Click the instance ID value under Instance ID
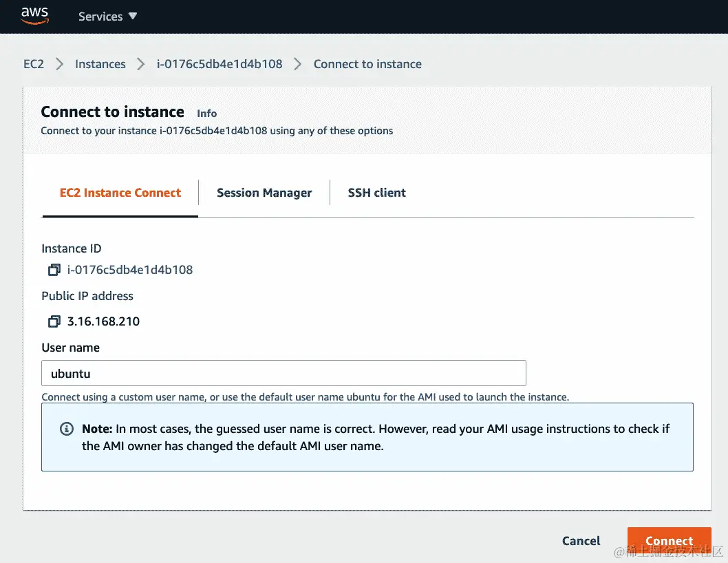Viewport: 728px width, 563px height. click(x=130, y=270)
